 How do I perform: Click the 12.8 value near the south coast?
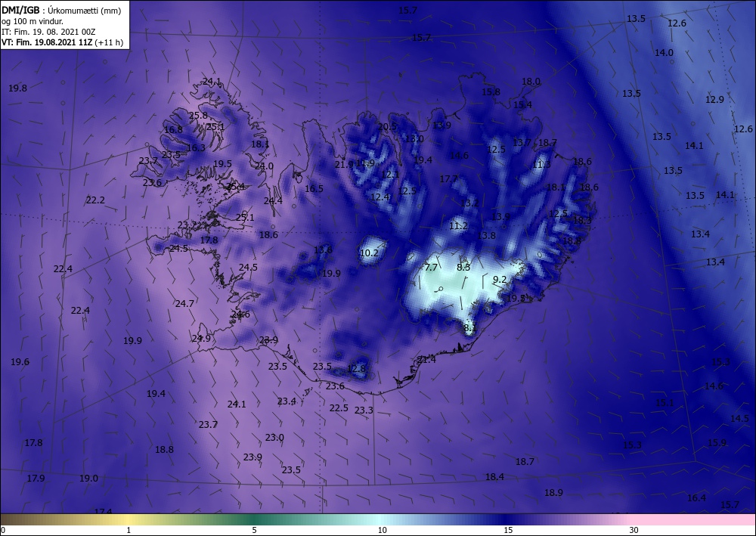click(356, 369)
